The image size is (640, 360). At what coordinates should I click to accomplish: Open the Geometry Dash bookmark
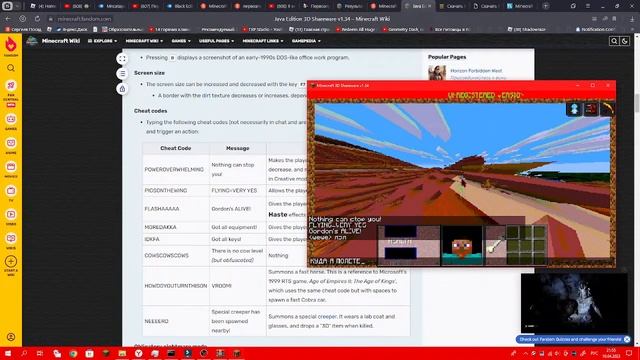click(x=403, y=29)
